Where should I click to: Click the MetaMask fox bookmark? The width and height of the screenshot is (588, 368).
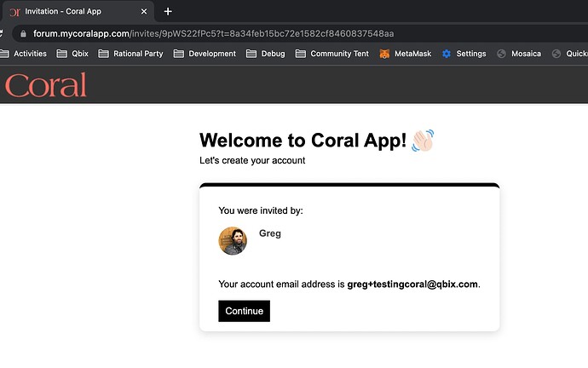[x=406, y=54]
